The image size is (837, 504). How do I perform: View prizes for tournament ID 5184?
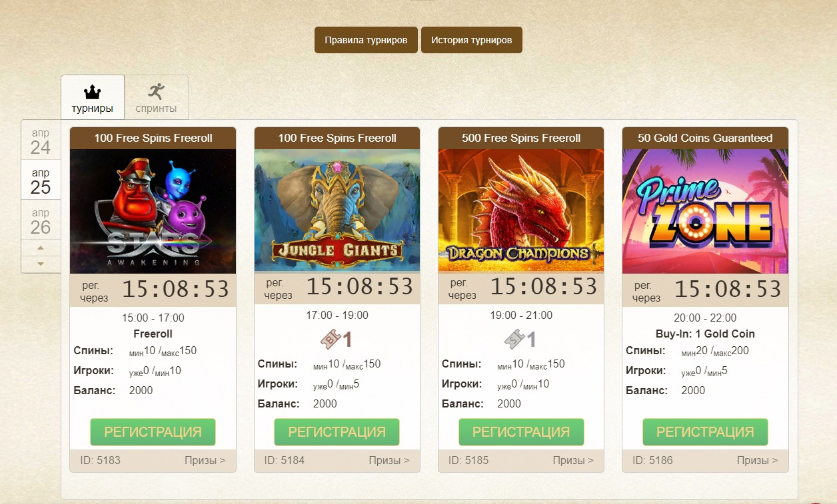tap(389, 460)
